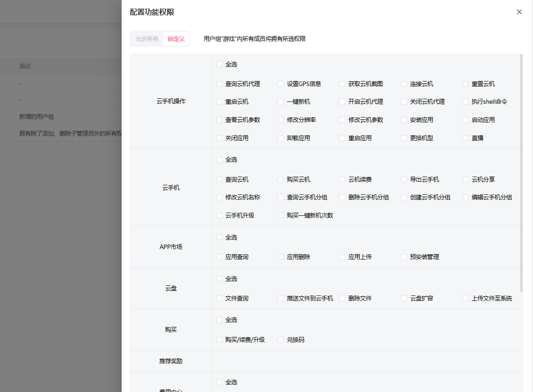Enable the 设置GPS信息 permission checkbox

pos(281,84)
